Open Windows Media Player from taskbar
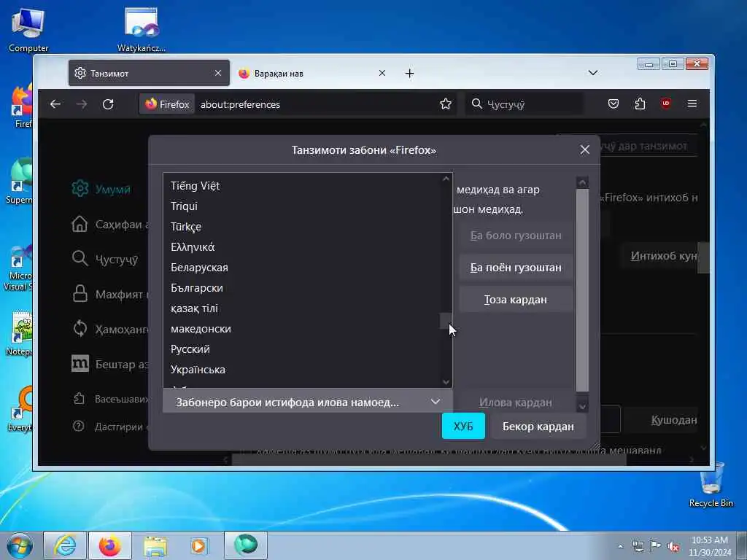Screen dimensions: 747x560 [x=198, y=545]
